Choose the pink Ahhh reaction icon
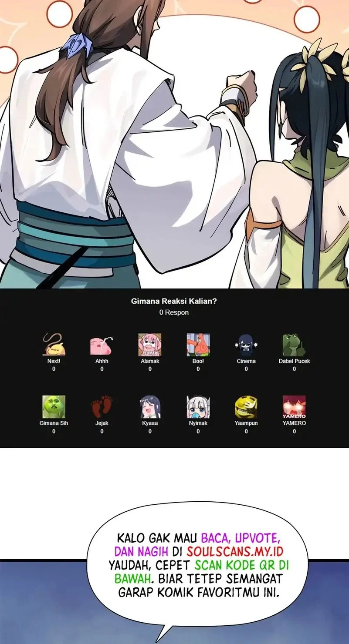Image resolution: width=349 pixels, height=644 pixels. [102, 345]
